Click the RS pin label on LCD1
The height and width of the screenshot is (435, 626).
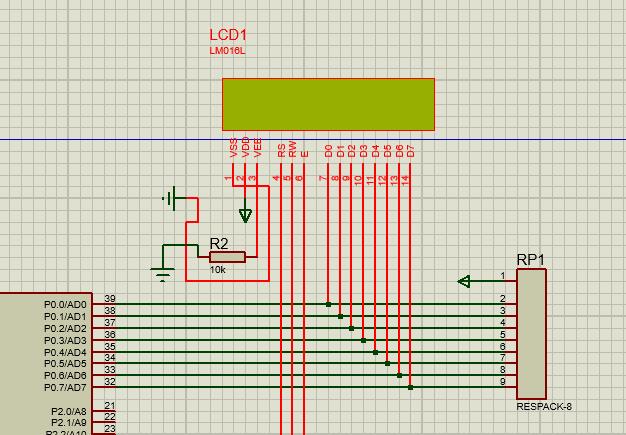pyautogui.click(x=281, y=150)
